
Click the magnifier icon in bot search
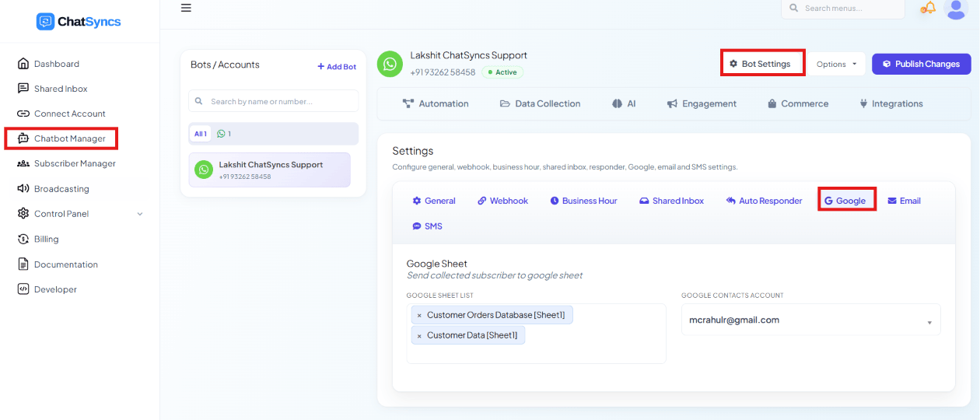click(199, 101)
